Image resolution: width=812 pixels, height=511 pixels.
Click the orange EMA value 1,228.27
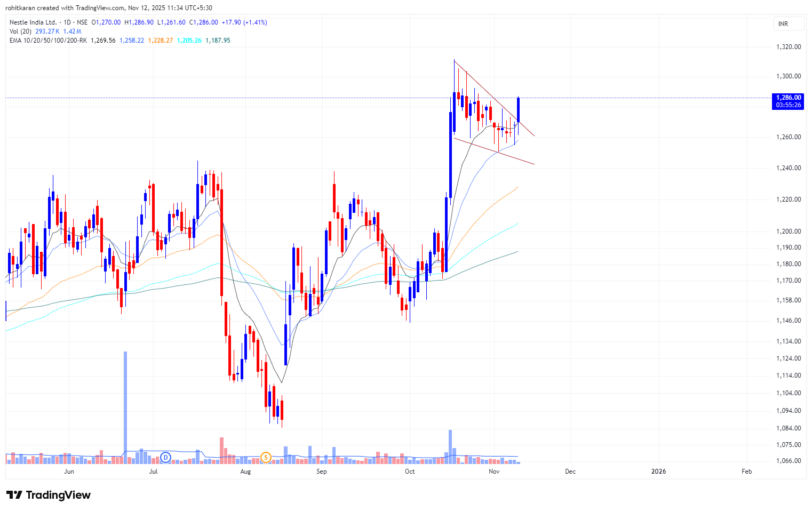161,41
